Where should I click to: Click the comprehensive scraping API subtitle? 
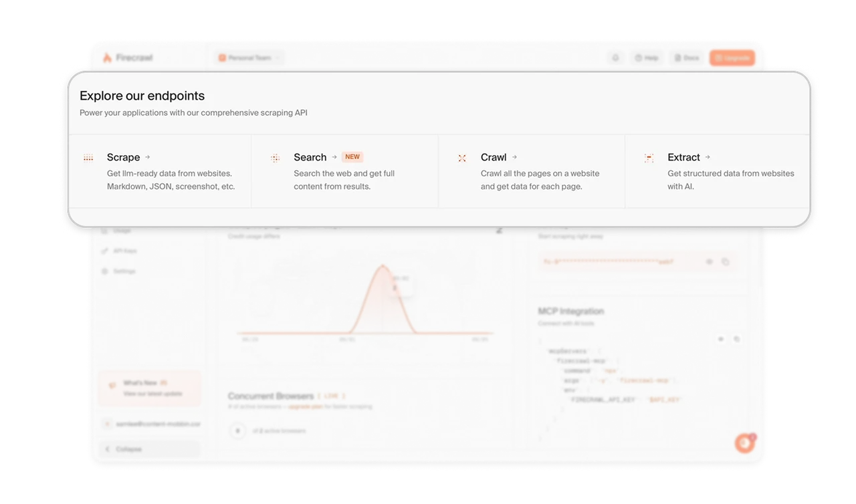point(194,113)
